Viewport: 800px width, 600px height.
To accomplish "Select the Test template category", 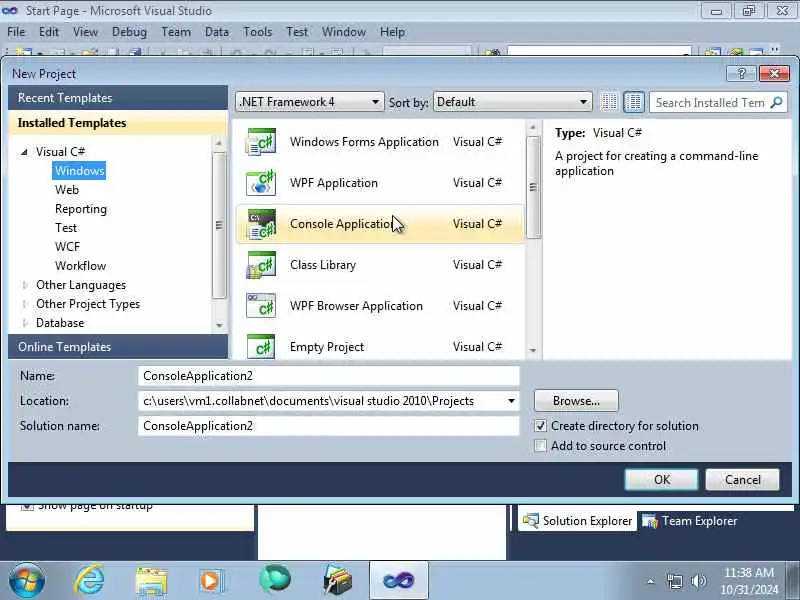I will [66, 228].
